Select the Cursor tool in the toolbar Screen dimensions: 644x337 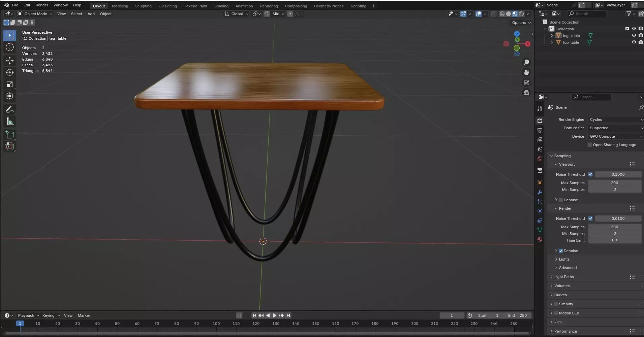(x=10, y=47)
